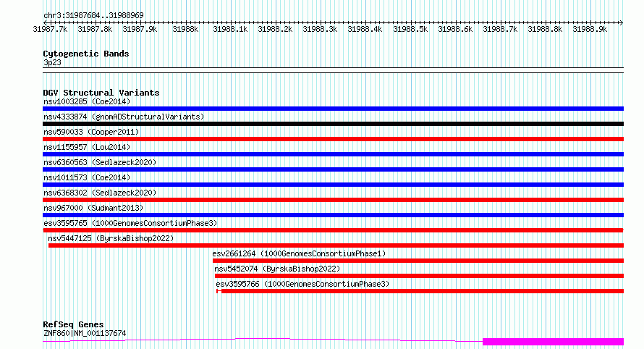Click the Cytogenetic Bands track title

[x=86, y=54]
